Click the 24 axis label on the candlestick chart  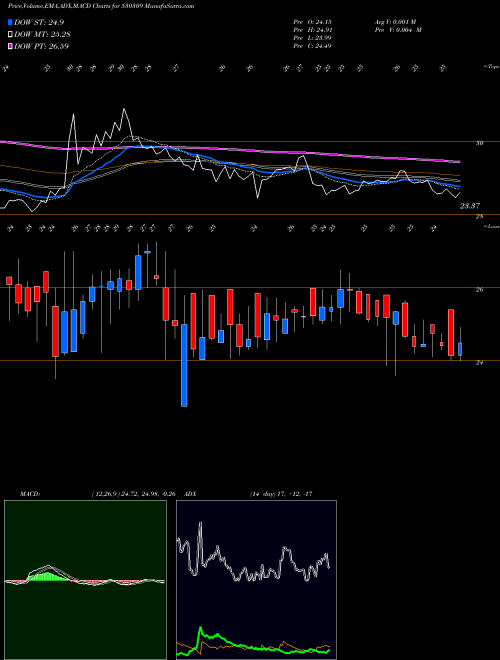479,362
